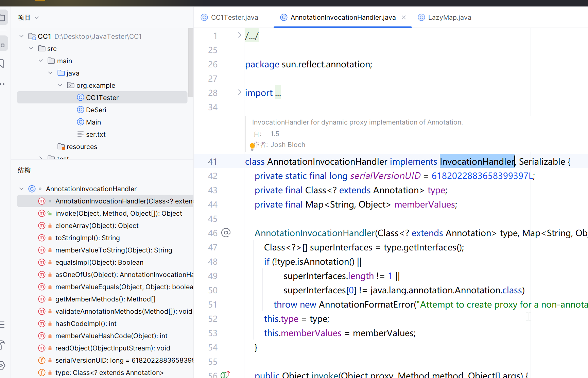Click the project tree vertical scrollbar
Image resolution: width=588 pixels, height=378 pixels.
click(x=191, y=62)
